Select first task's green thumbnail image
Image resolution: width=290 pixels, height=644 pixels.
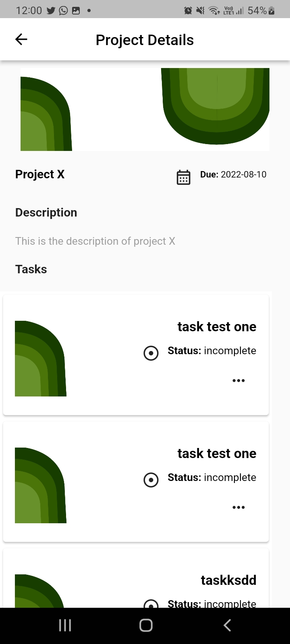pyautogui.click(x=41, y=359)
